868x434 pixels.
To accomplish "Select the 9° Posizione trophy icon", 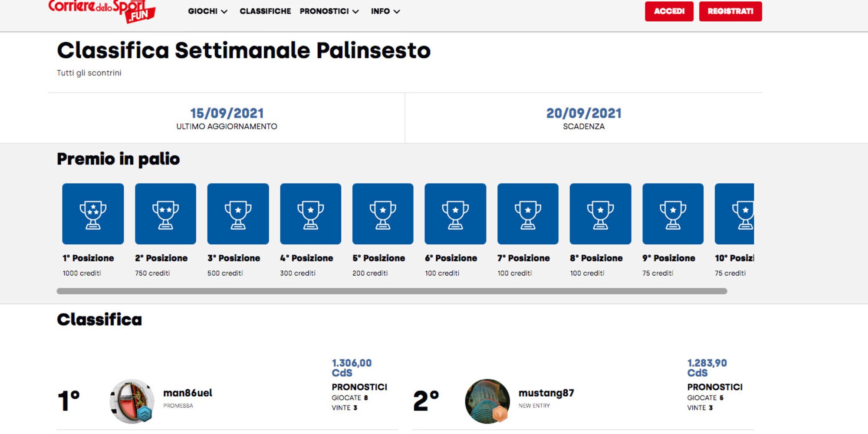I will pyautogui.click(x=673, y=214).
